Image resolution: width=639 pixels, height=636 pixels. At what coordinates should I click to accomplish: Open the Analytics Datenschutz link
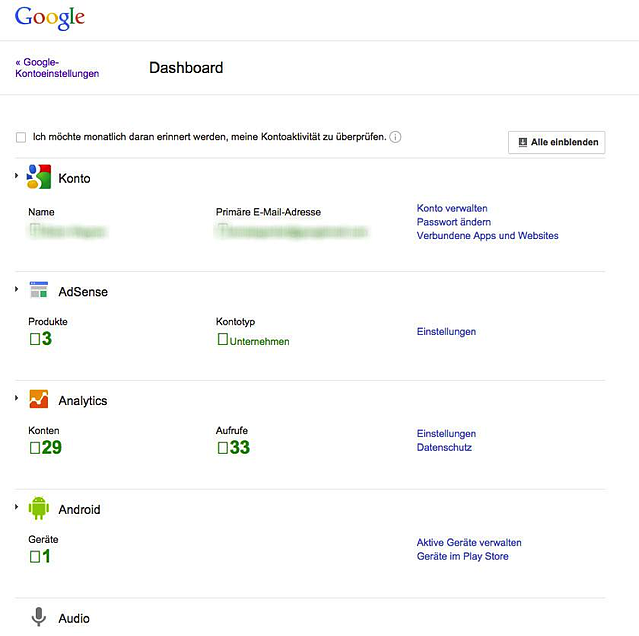coord(444,447)
